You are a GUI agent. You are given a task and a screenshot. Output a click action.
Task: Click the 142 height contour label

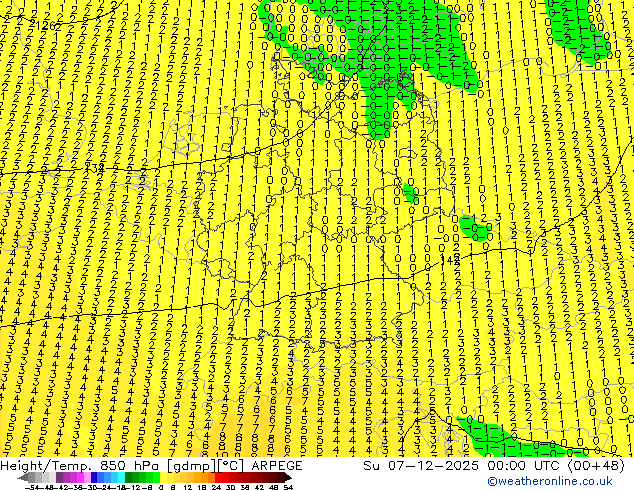click(x=450, y=260)
